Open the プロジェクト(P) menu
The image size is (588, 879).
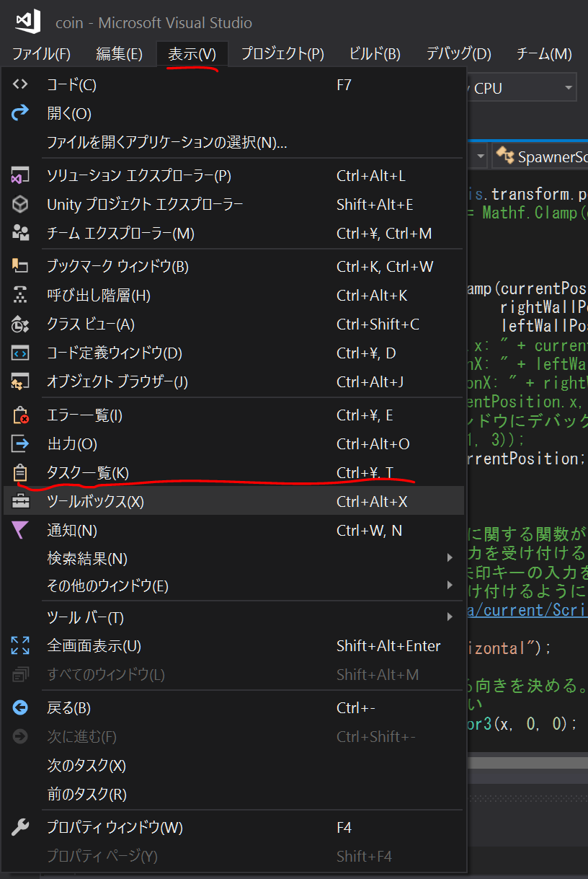(282, 53)
